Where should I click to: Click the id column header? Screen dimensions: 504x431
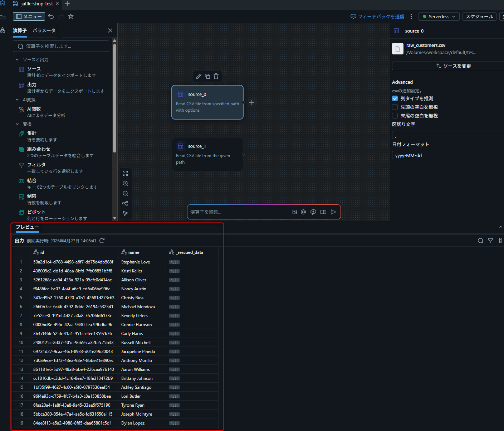(x=74, y=252)
